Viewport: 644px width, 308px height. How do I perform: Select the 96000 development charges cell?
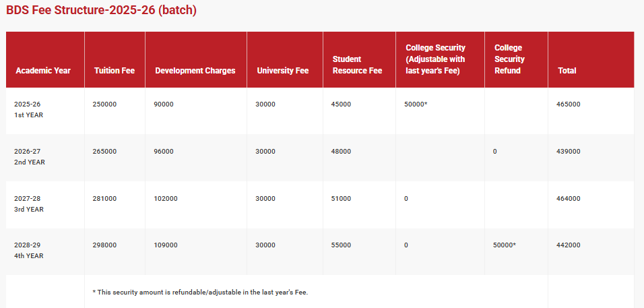tap(164, 152)
